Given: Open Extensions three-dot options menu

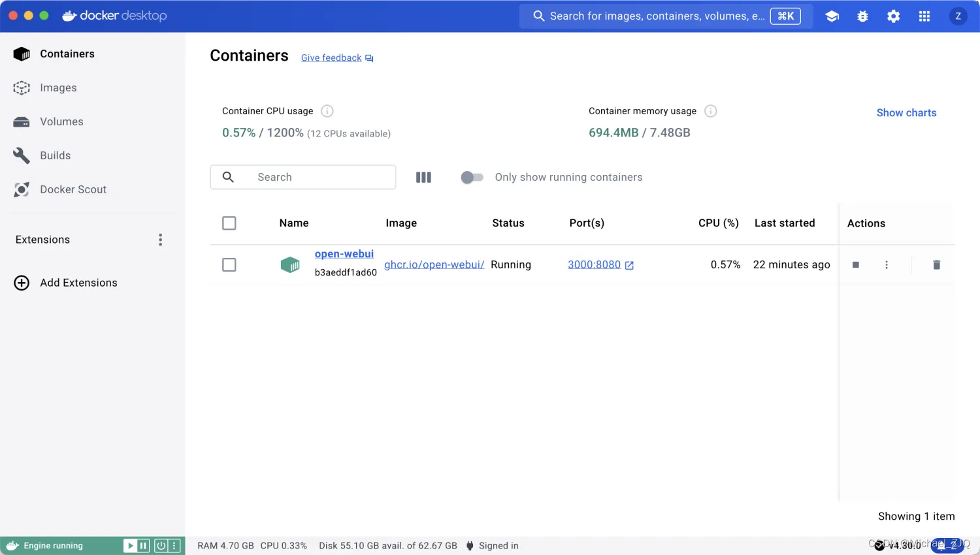Looking at the screenshot, I should point(160,240).
